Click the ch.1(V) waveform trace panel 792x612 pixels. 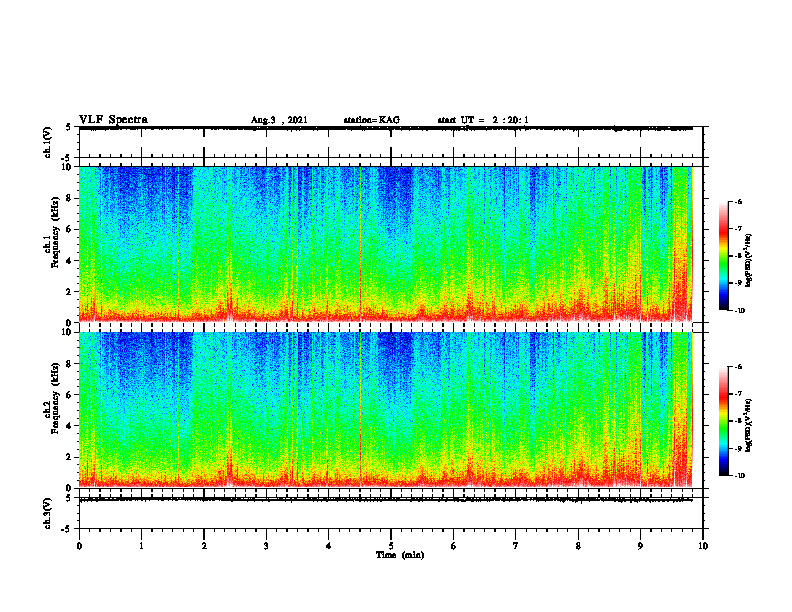(391, 142)
